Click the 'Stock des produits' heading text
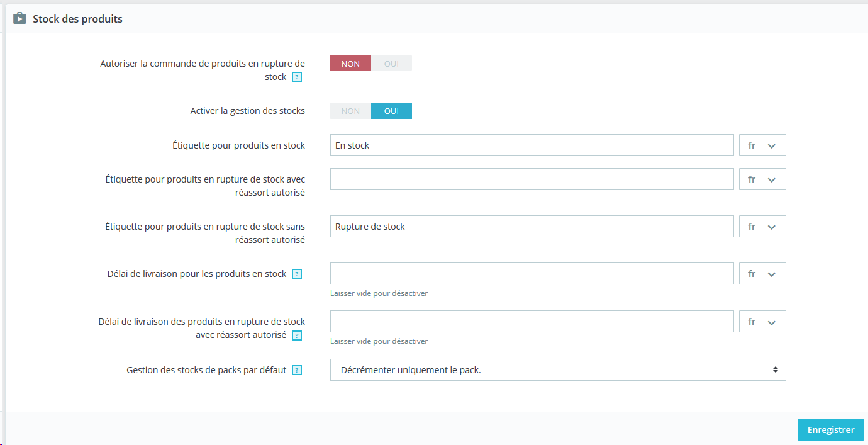 click(x=77, y=19)
